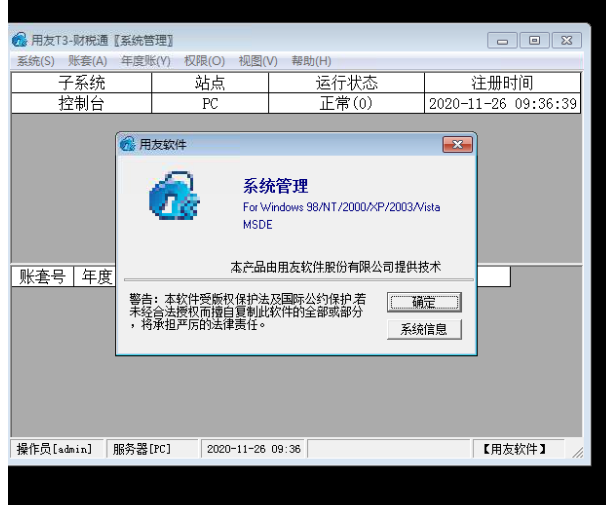606x505 pixels.
Task: Click the MSDE label
Action: pyautogui.click(x=258, y=225)
